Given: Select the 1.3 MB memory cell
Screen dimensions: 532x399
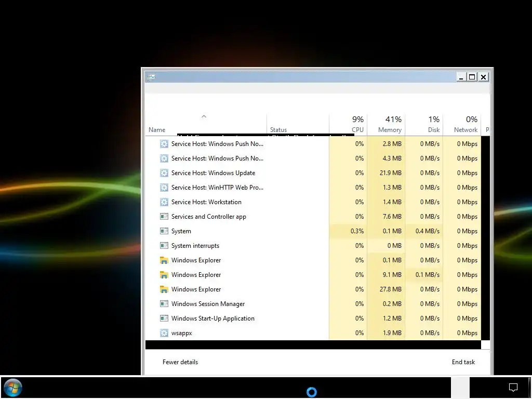Looking at the screenshot, I should 386,188.
